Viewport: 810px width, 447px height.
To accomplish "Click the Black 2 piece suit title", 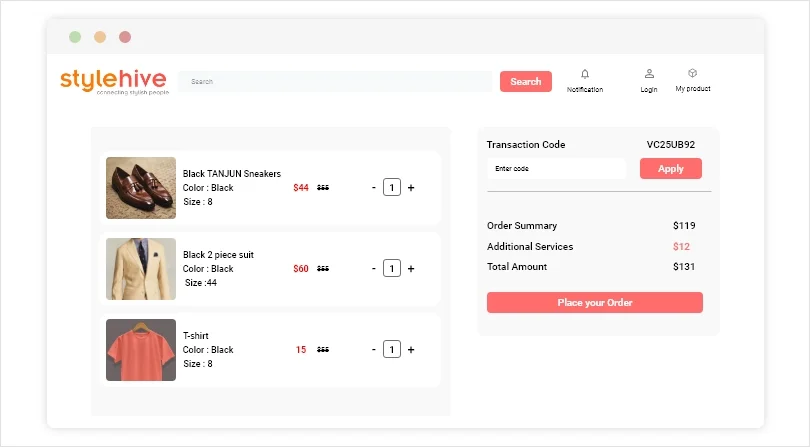I will pyautogui.click(x=219, y=255).
